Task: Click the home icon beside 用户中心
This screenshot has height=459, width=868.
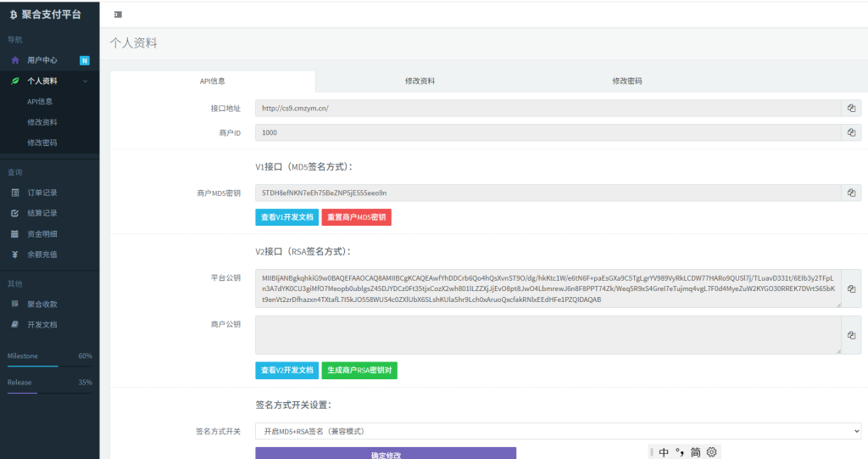Action: [15, 60]
